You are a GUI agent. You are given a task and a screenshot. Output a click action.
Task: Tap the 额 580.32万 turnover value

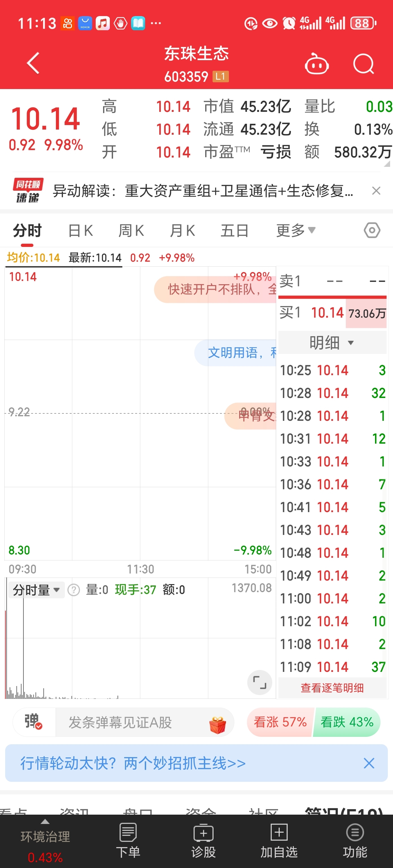pyautogui.click(x=363, y=152)
